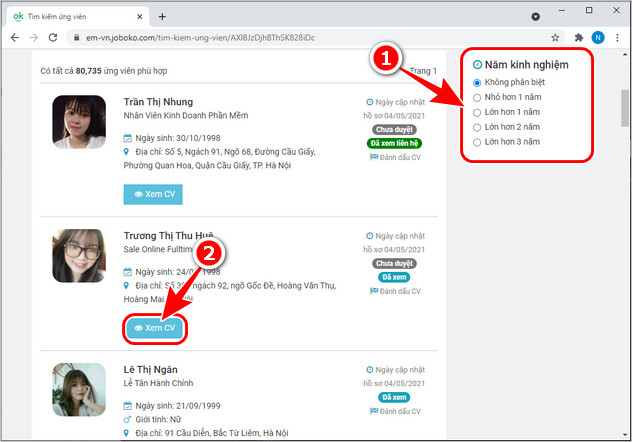Open the Chrome profile avatar
Image resolution: width=632 pixels, height=442 pixels.
[x=597, y=37]
